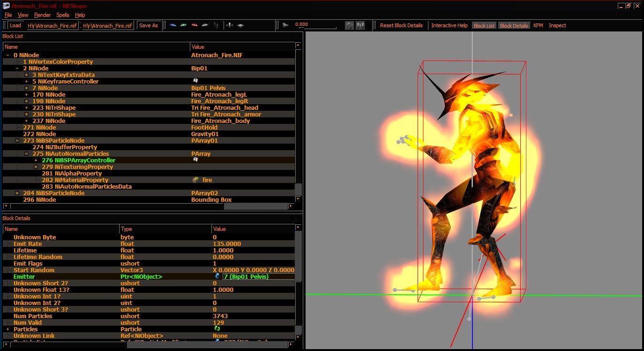Screen dimensions: 644x351
Task: Click the save file path field
Action: 108,26
